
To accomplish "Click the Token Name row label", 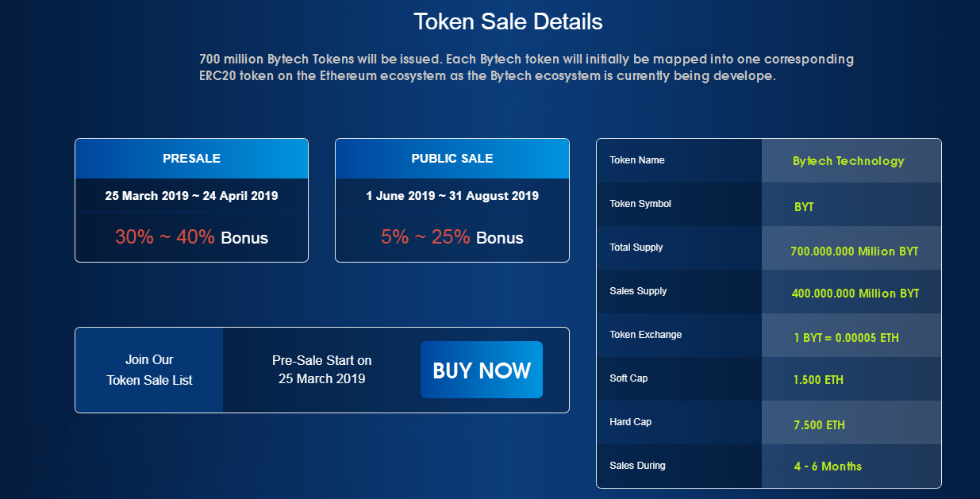I will click(x=637, y=160).
